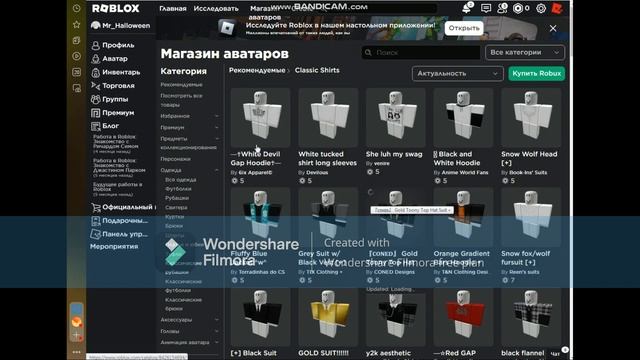Click 'Рекомендуемые' breadcrumb link

(x=257, y=70)
